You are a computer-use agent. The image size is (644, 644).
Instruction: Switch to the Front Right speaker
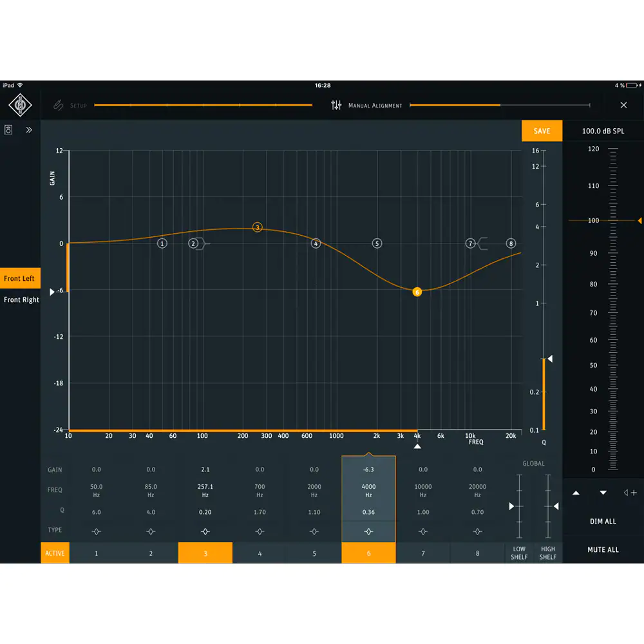[x=21, y=300]
